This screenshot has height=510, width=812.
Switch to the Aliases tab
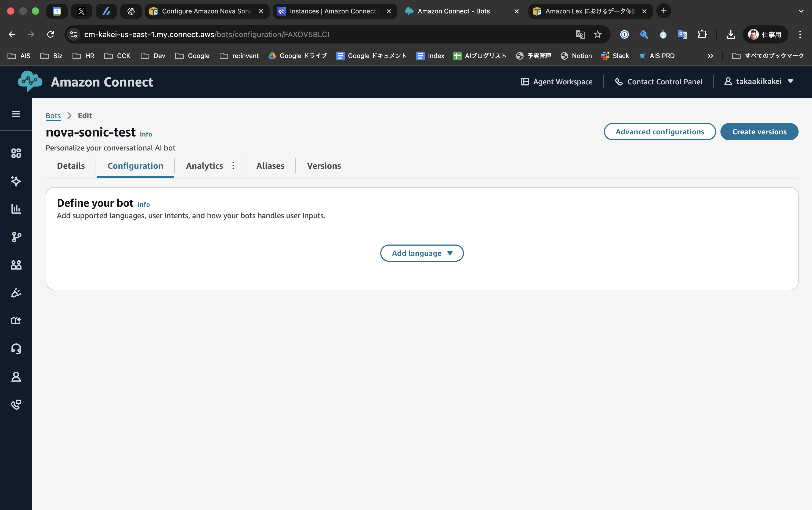(270, 166)
